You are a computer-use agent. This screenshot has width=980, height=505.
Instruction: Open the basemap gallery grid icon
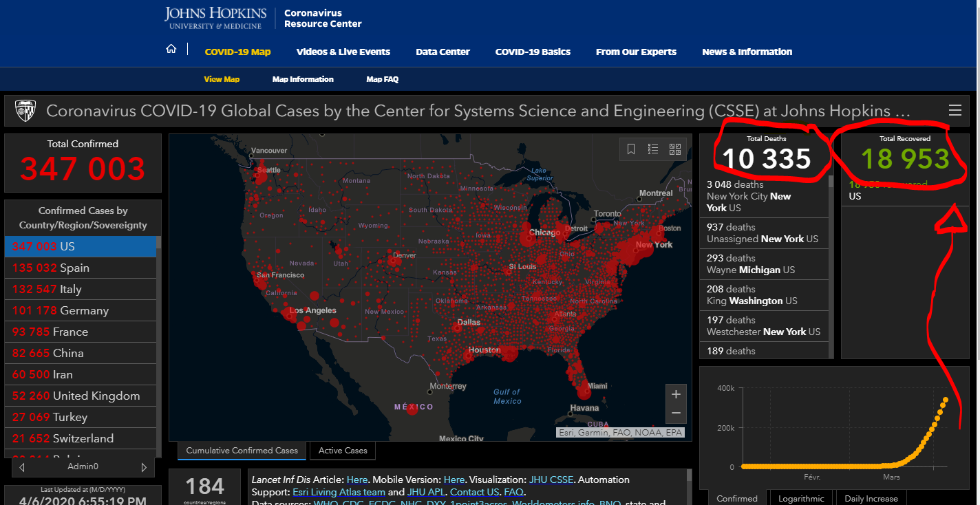(674, 149)
